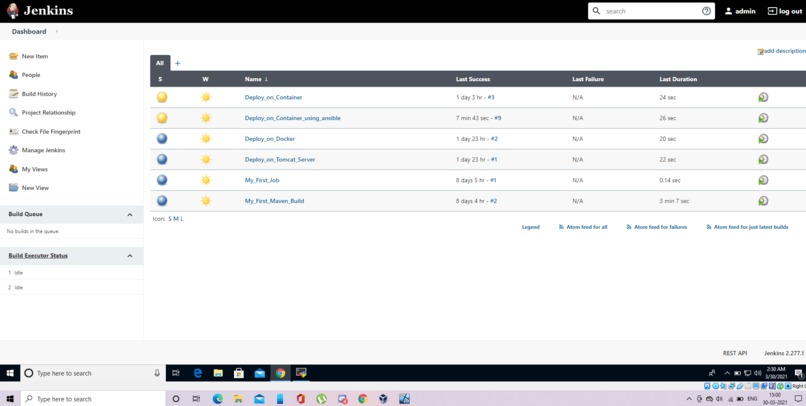This screenshot has height=406, width=806.
Task: Open Project Relationship magnifier icon
Action: 13,113
